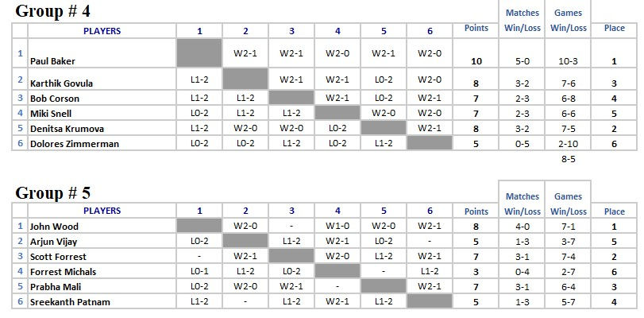Select Paul Baker's 5-0 matches cell
Screen dimensions: 644x318
point(522,60)
